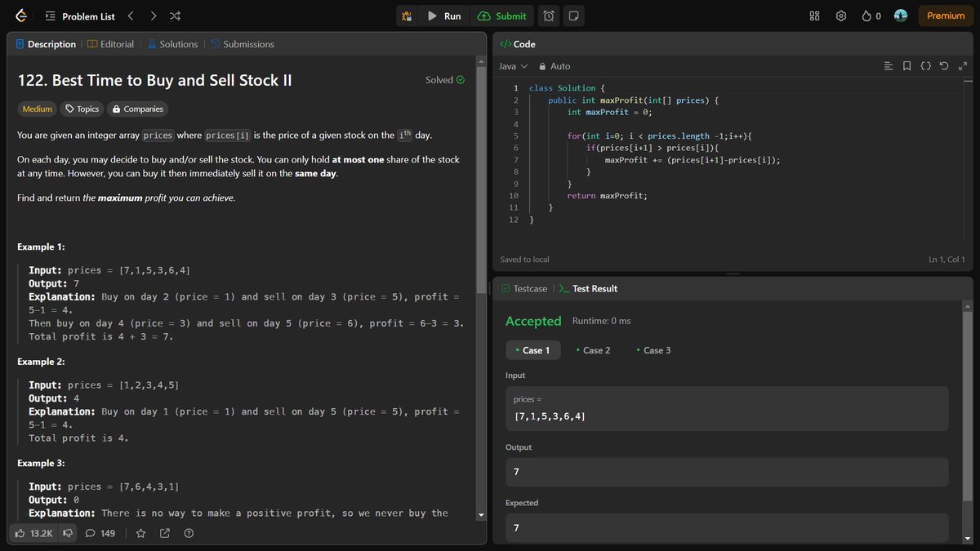Share the problem via external link icon

pyautogui.click(x=165, y=533)
